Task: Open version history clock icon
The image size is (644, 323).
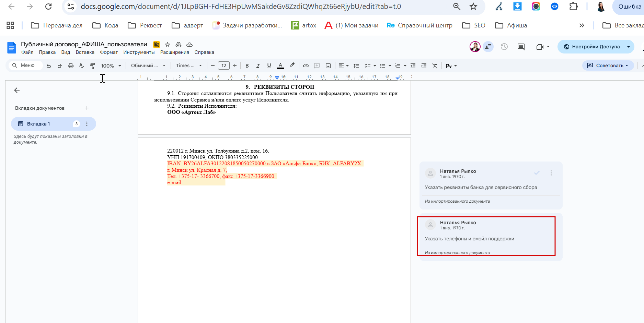Action: tap(504, 47)
